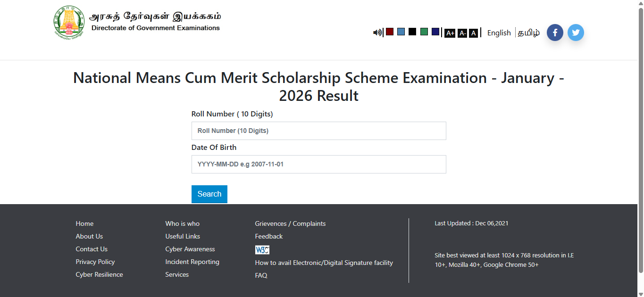The image size is (644, 297).
Task: Open the Facebook page icon
Action: (x=555, y=33)
